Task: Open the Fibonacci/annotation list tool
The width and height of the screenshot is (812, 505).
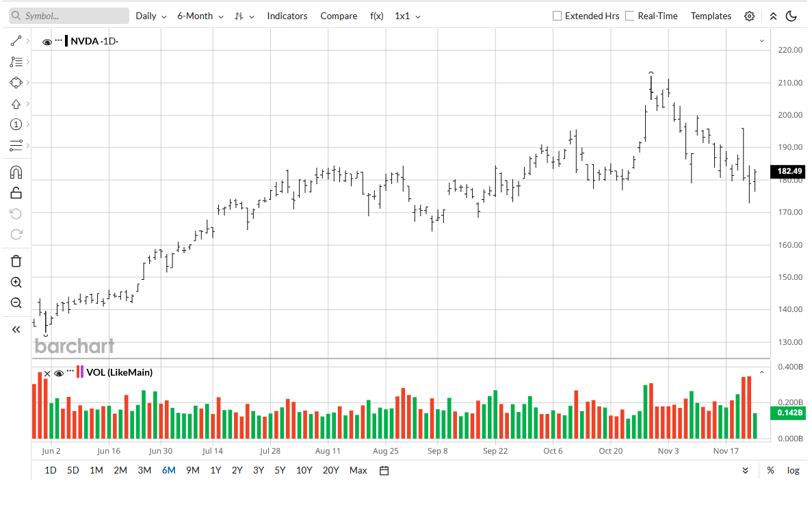Action: click(x=16, y=62)
